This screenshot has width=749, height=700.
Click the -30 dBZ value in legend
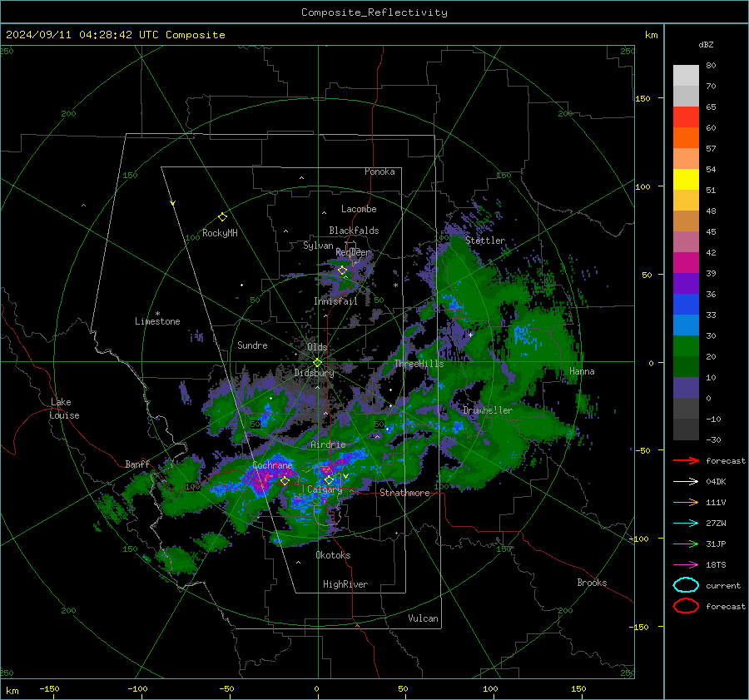tap(713, 439)
